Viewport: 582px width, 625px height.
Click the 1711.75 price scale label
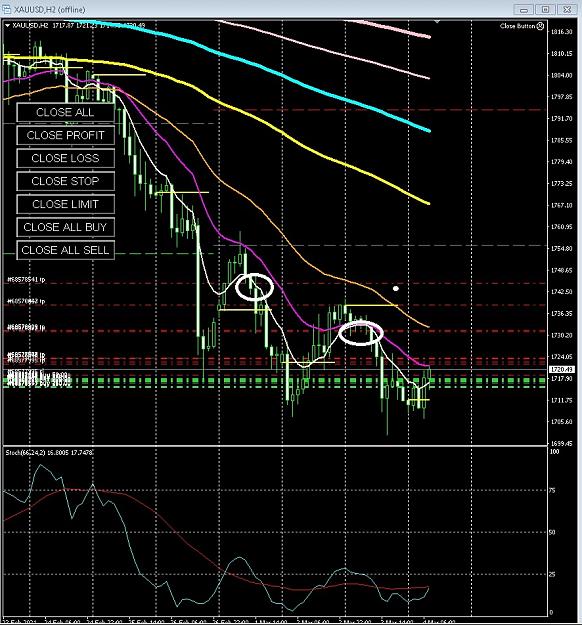click(561, 400)
